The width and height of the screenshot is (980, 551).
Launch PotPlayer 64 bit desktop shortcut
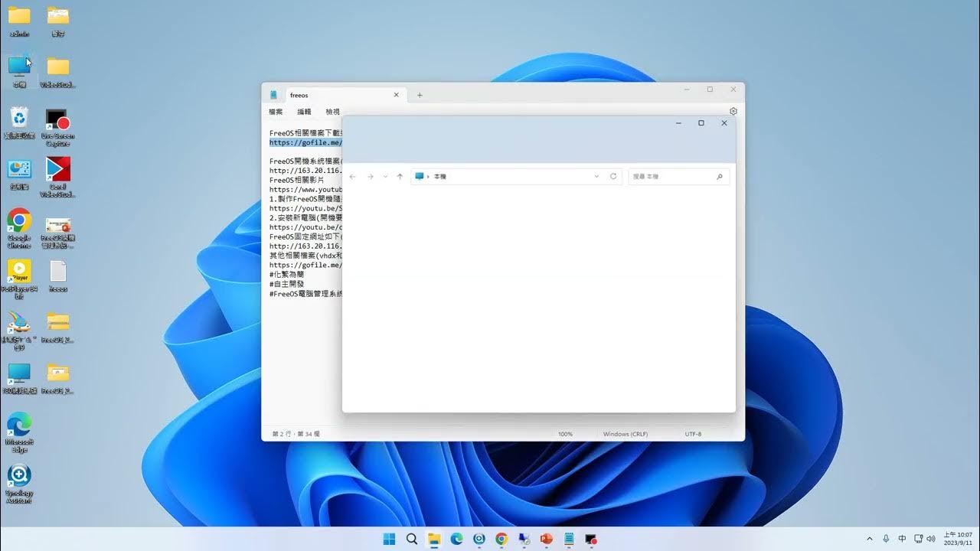(x=19, y=279)
